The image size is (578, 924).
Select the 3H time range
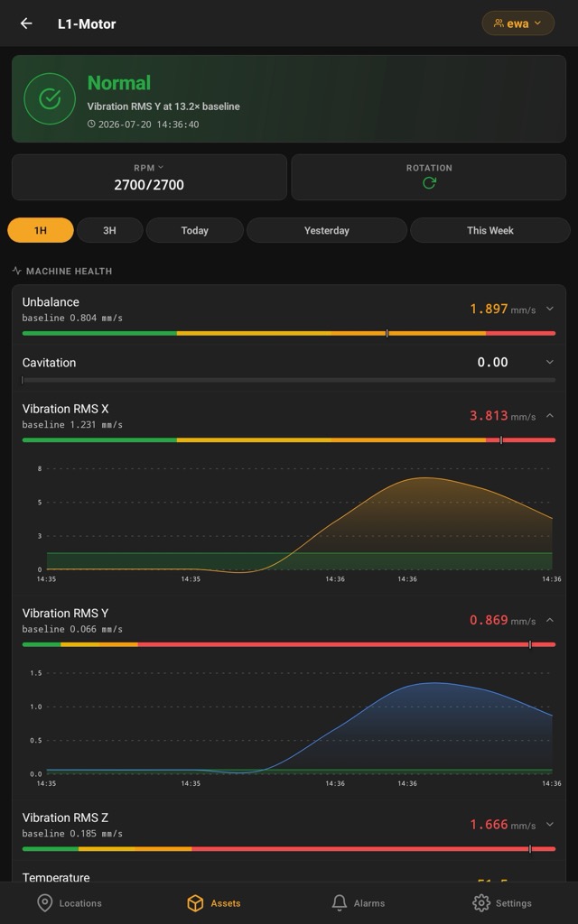tap(109, 230)
